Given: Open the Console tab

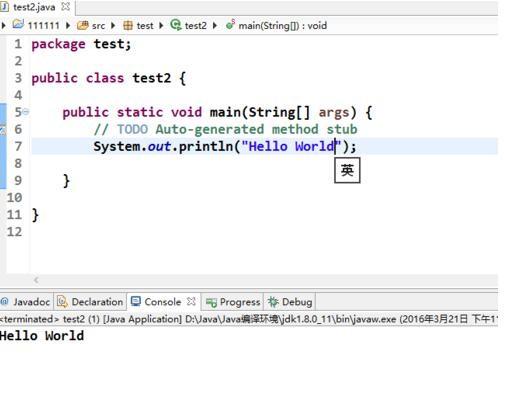Looking at the screenshot, I should click(x=157, y=302).
